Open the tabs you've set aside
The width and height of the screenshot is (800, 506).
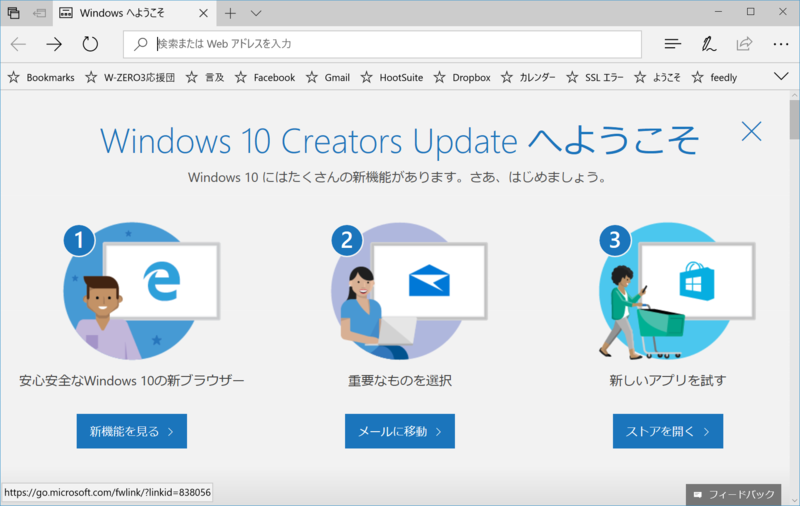point(14,13)
